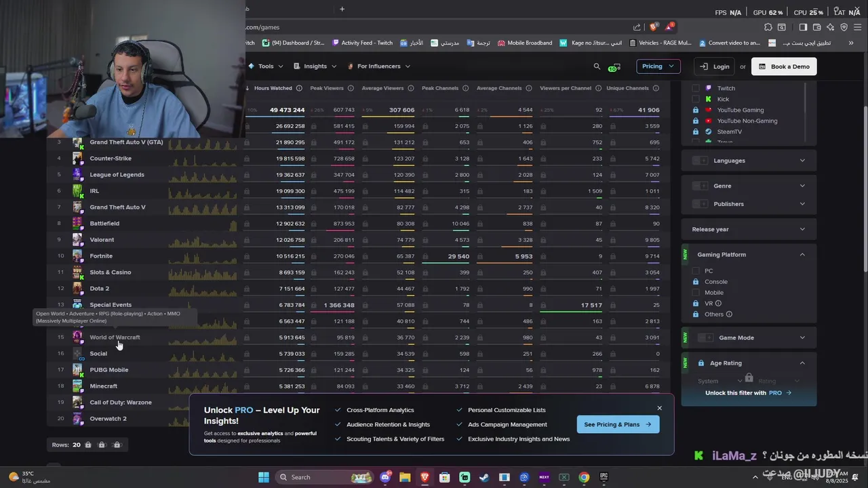The image size is (868, 488).
Task: Click the share icon in the address bar
Action: click(637, 27)
